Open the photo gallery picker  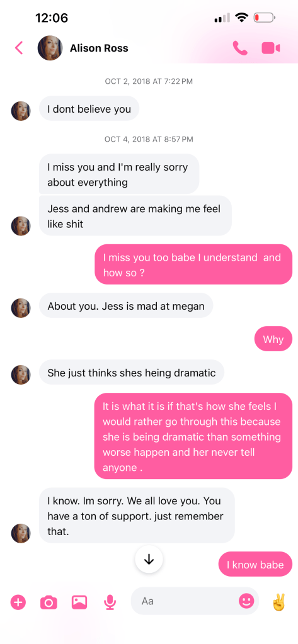pyautogui.click(x=79, y=602)
